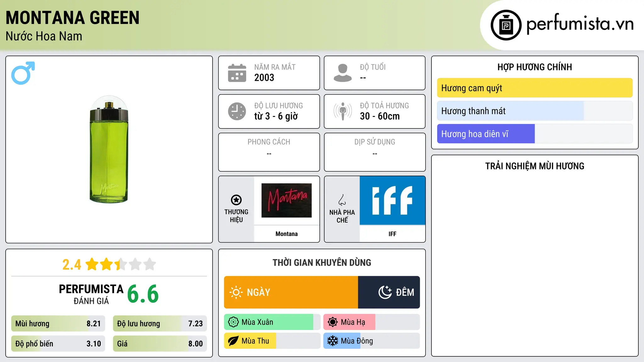Click the IFF perfumer name label

[392, 234]
